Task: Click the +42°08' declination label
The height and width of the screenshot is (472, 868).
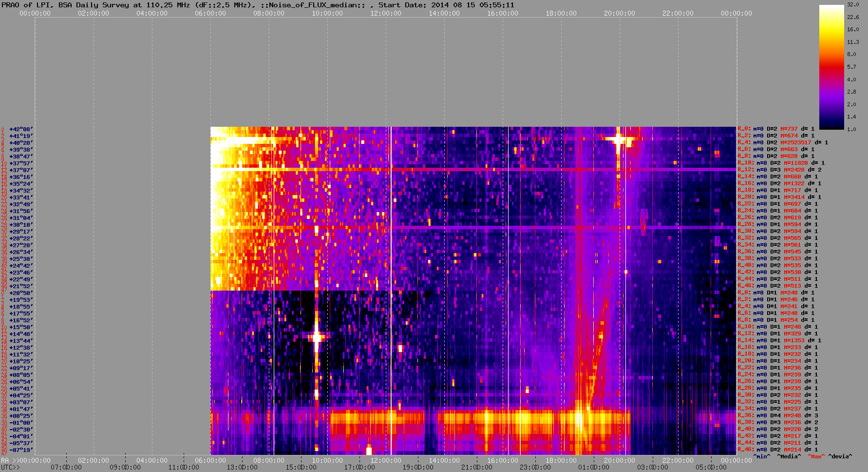Action: tap(21, 129)
